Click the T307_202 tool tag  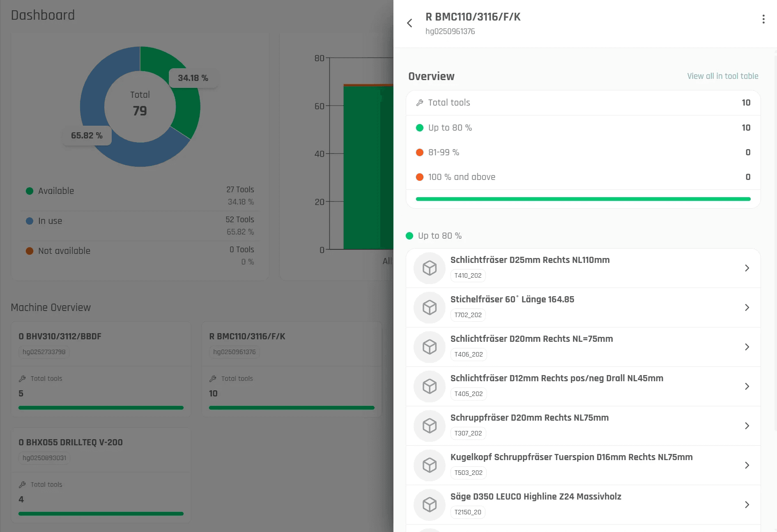click(468, 433)
